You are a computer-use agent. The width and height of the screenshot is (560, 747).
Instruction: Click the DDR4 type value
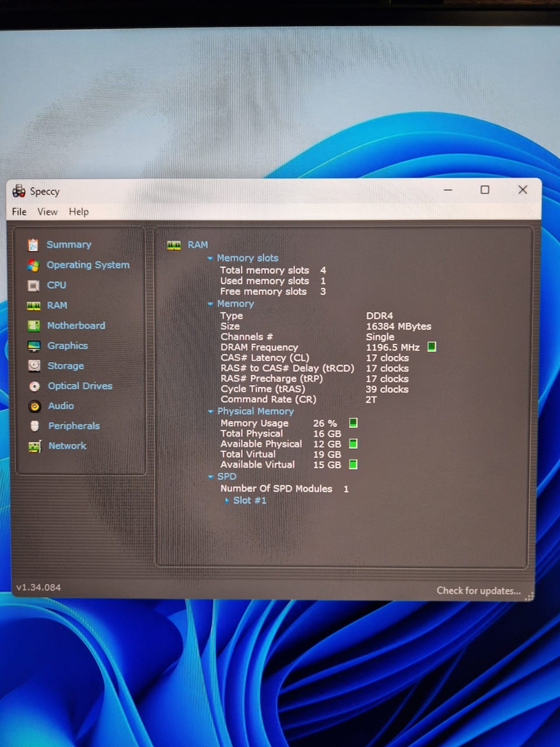(379, 316)
